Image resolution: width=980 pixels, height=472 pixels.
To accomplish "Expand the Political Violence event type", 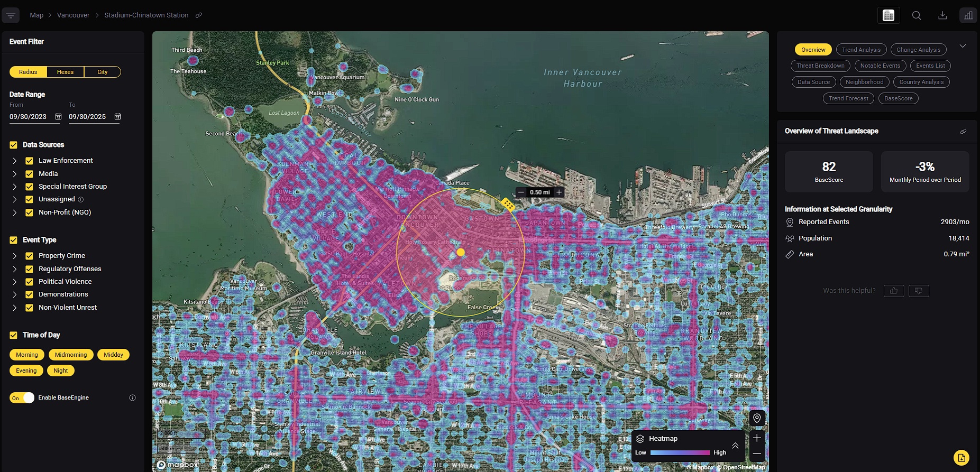I will click(14, 282).
